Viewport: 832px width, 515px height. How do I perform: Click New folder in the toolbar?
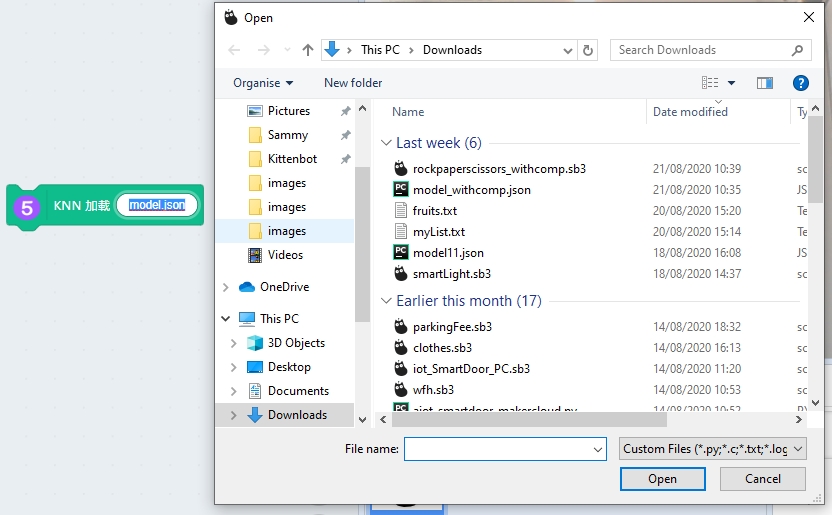click(353, 83)
